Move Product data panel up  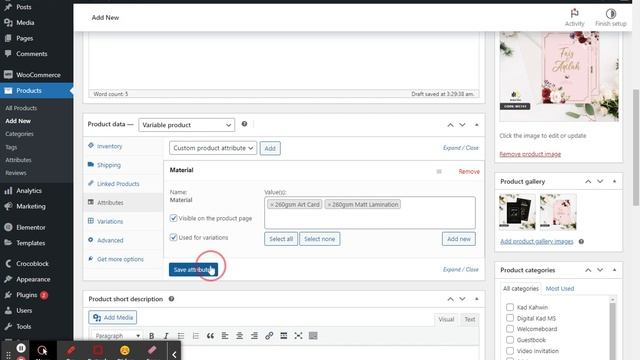[x=450, y=125]
